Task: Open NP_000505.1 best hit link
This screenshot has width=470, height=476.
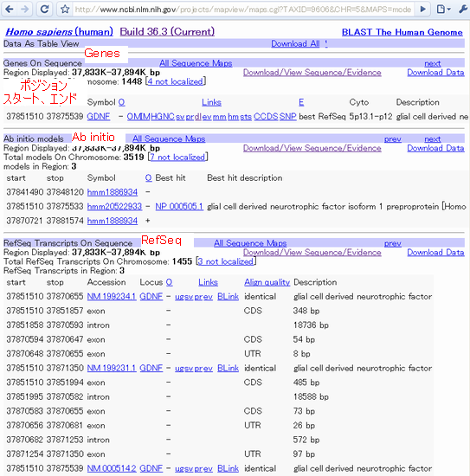Action: click(179, 207)
